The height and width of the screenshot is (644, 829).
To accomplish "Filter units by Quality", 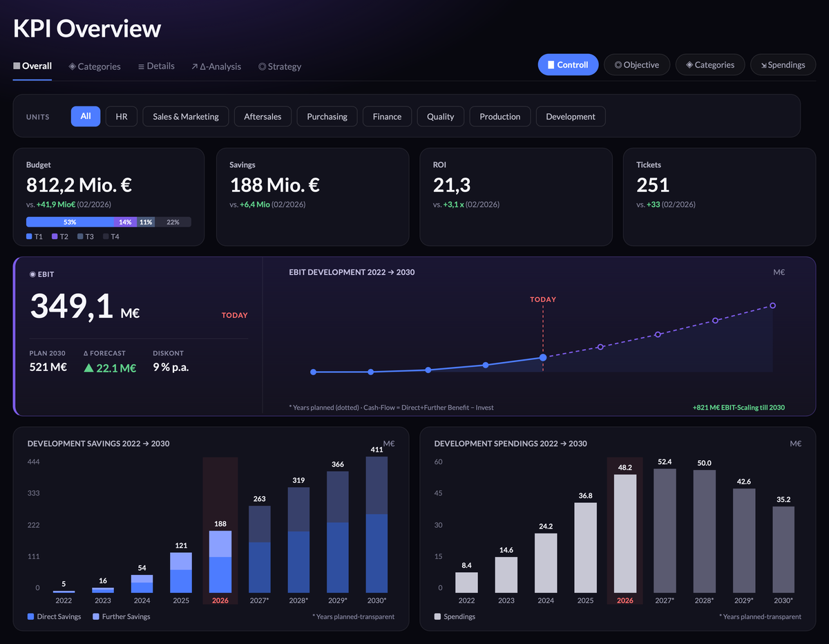I will click(x=440, y=116).
